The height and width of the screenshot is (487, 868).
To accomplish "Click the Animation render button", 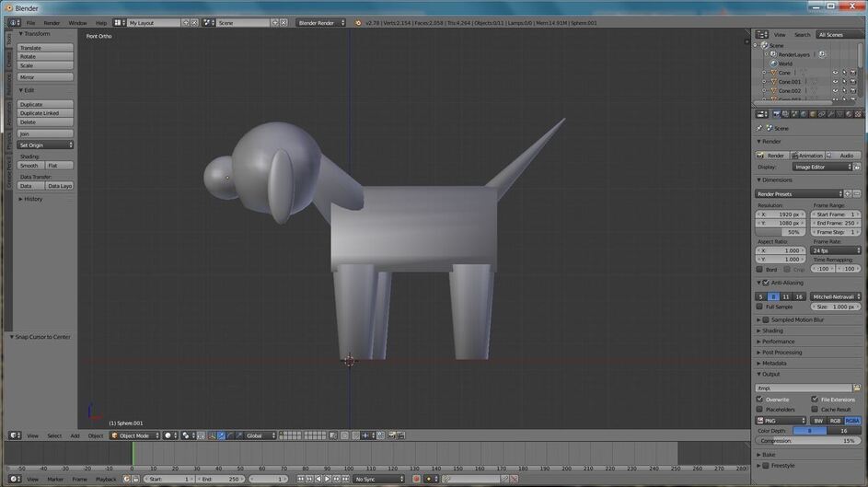I will [807, 156].
